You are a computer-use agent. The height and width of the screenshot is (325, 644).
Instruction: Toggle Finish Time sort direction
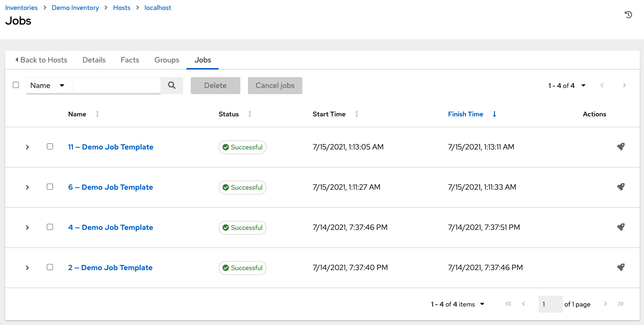tap(494, 114)
